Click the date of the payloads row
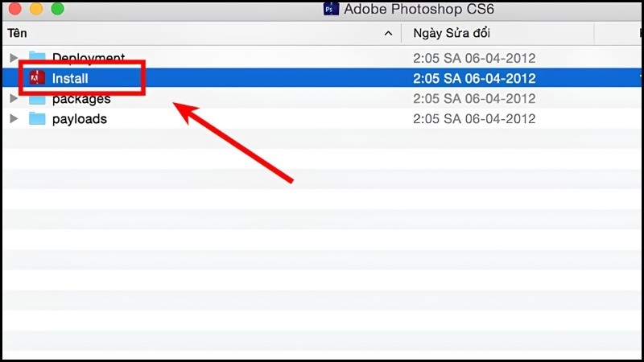This screenshot has height=362, width=644. pos(474,119)
